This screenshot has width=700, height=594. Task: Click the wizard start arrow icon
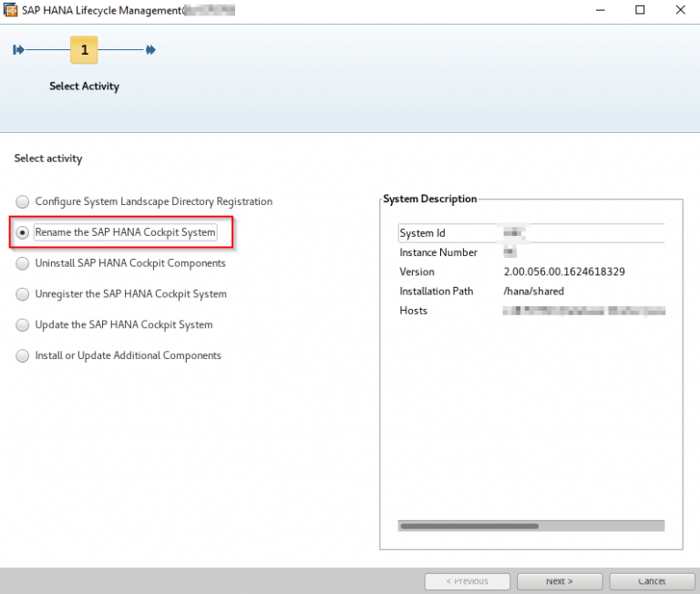(x=18, y=49)
